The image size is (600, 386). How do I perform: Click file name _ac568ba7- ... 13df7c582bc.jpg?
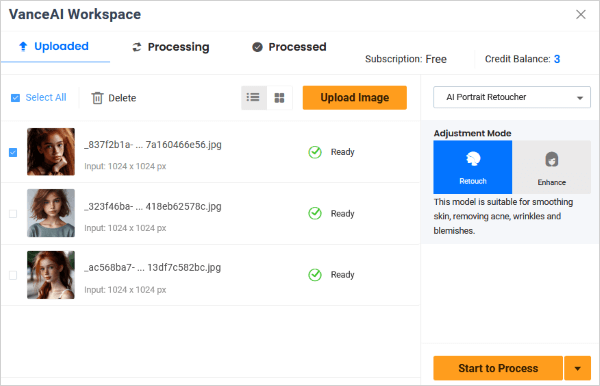pos(153,267)
